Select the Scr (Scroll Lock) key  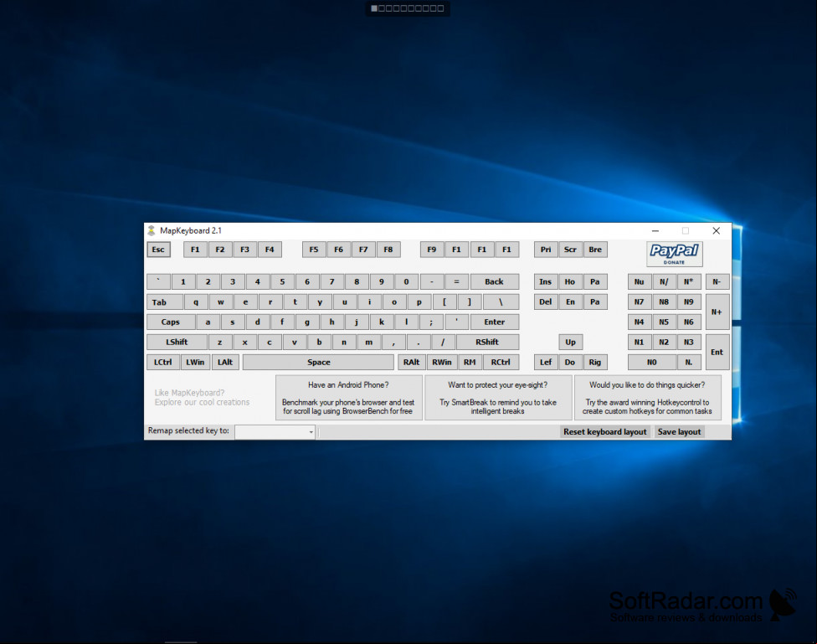click(570, 250)
